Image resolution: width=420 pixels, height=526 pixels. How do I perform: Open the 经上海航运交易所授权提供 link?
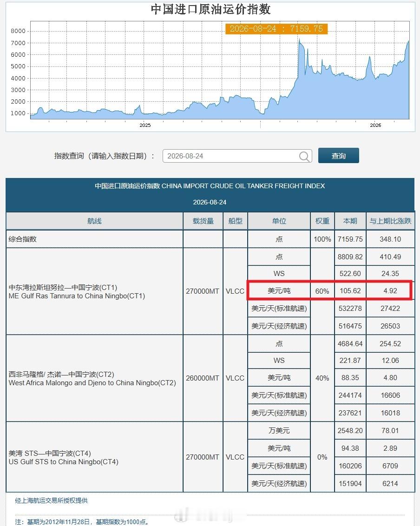(x=51, y=500)
